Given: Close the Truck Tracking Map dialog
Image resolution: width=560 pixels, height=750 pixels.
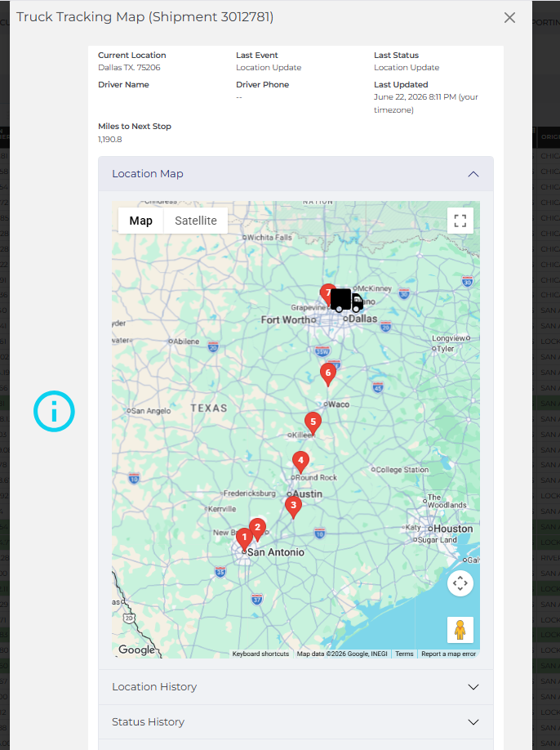Looking at the screenshot, I should (x=509, y=18).
